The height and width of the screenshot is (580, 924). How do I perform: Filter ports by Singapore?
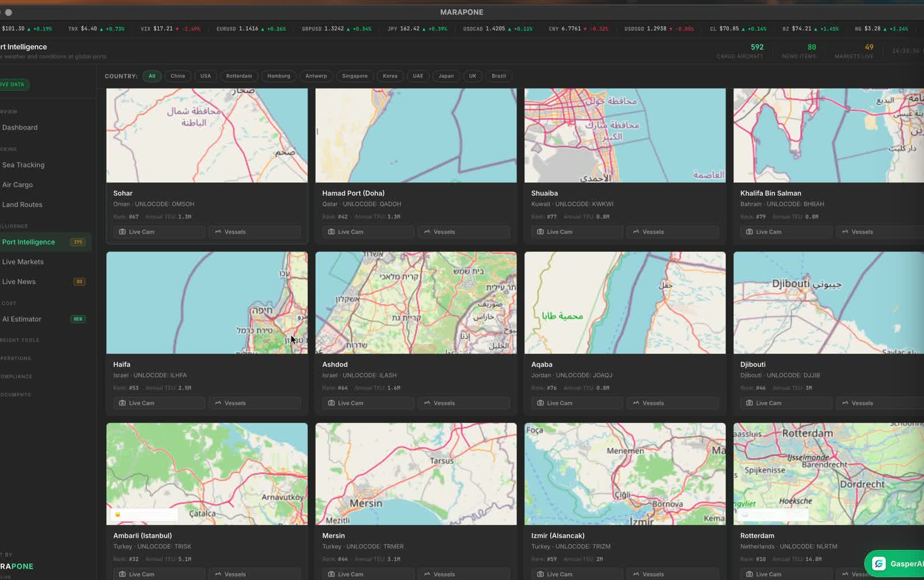pos(355,76)
